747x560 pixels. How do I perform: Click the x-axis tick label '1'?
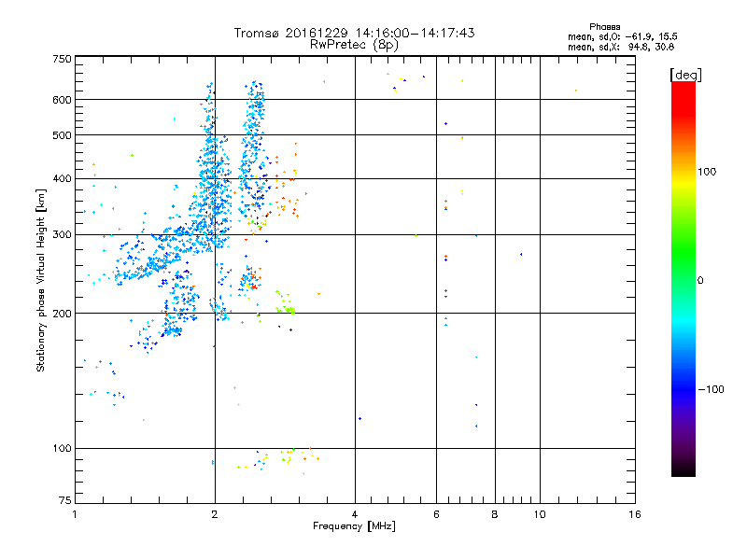coord(76,514)
